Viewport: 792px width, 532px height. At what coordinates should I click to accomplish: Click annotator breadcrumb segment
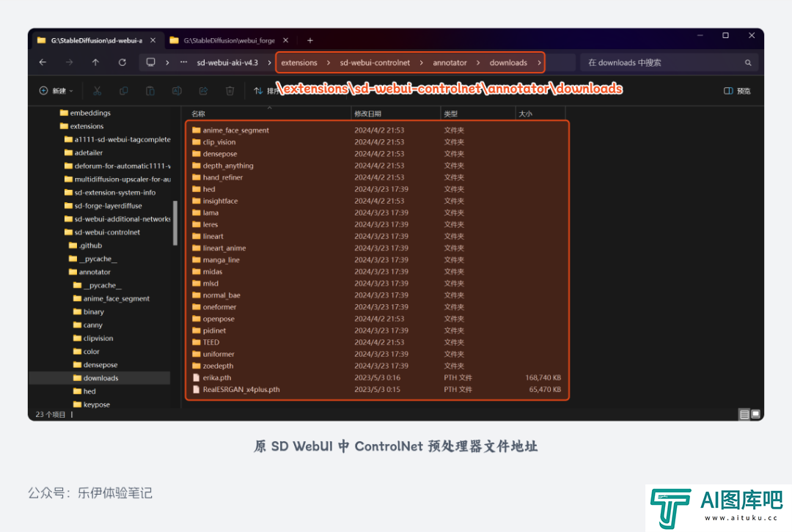click(450, 62)
